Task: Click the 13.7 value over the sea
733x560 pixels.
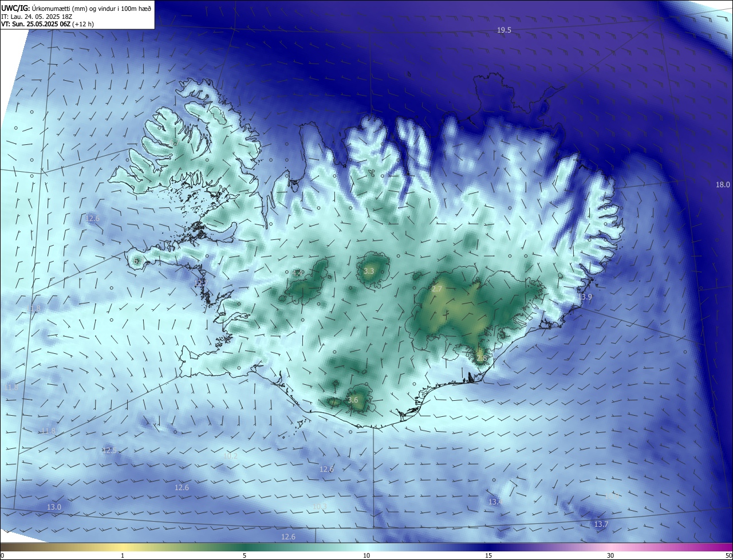Action: [x=601, y=524]
